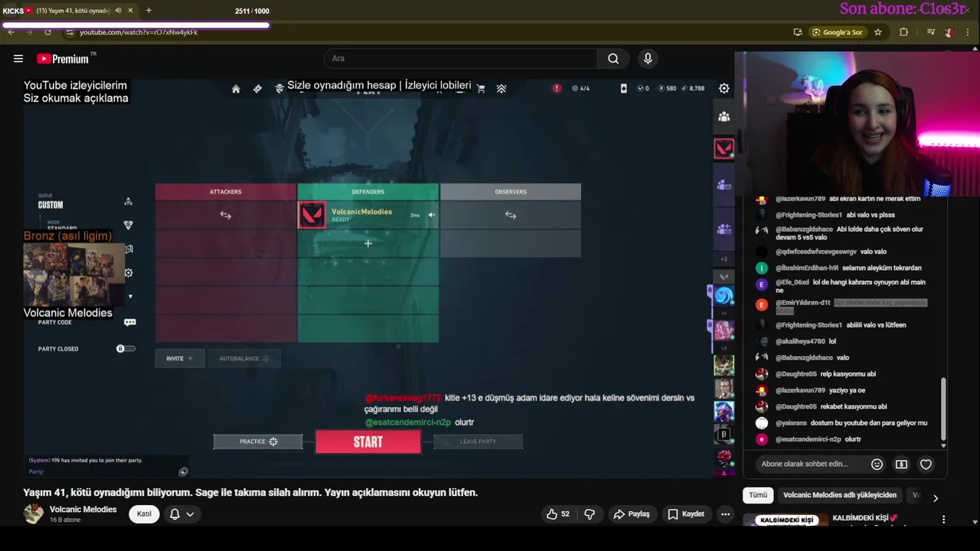Viewport: 980px width, 551px height.
Task: Click the red START button
Action: click(x=367, y=442)
